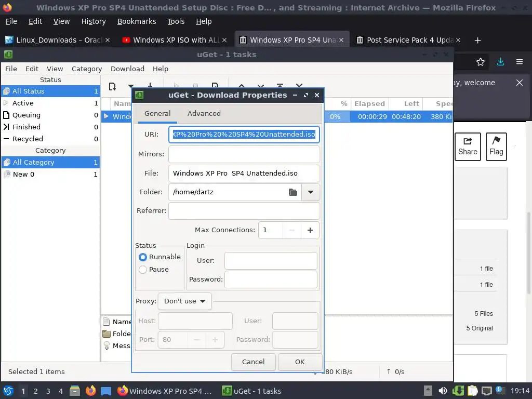
Task: Open the Proxy "Don't use" dropdown
Action: 185,301
